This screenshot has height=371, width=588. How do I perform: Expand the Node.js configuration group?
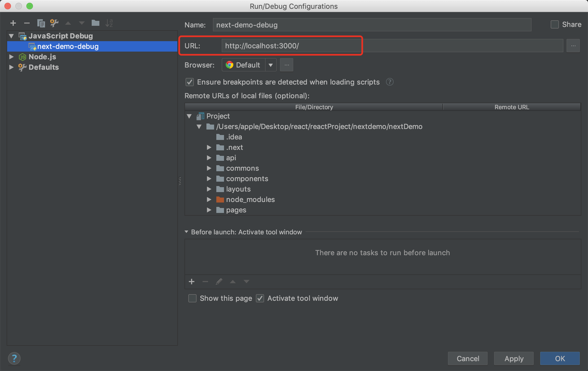pos(12,57)
